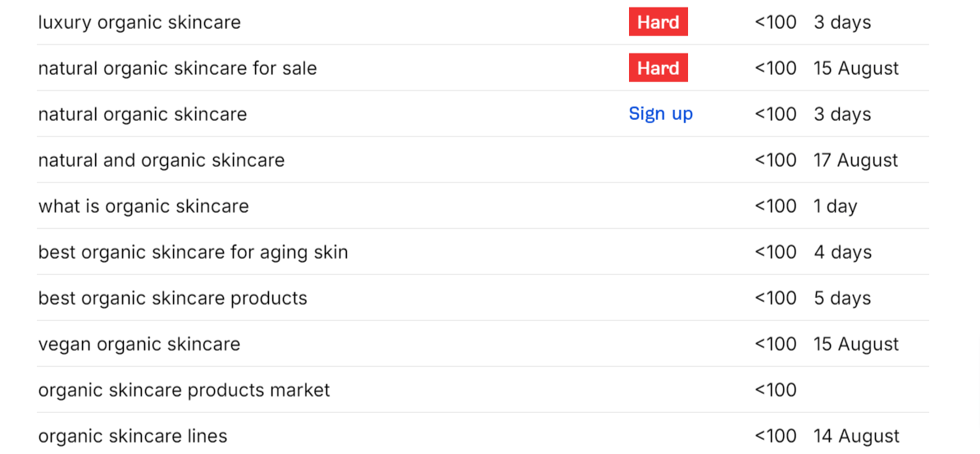The image size is (980, 454).
Task: Click '1 day' update time for what is organic skincare
Action: click(835, 206)
